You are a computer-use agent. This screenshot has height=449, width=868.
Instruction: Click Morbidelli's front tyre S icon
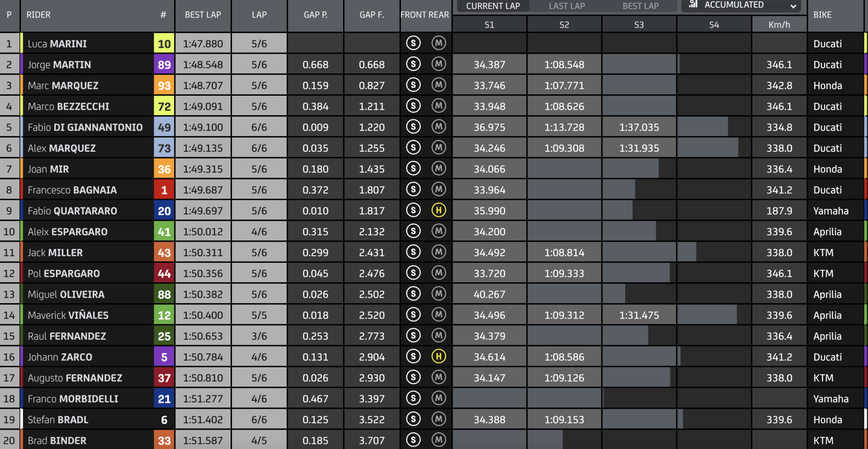pyautogui.click(x=413, y=398)
